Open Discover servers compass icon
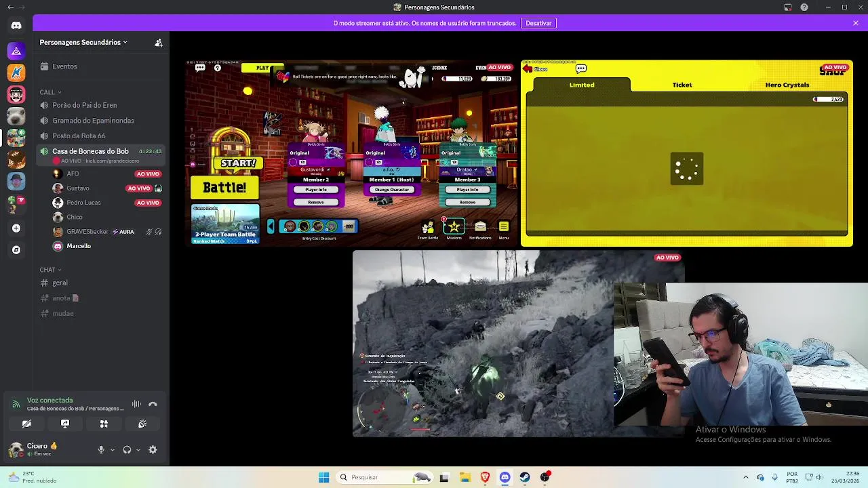 click(x=16, y=250)
